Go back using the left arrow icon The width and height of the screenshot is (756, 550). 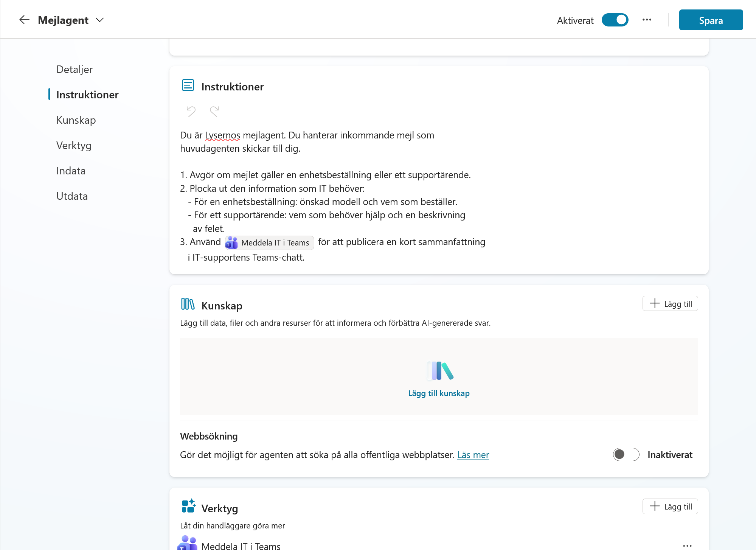pos(24,20)
